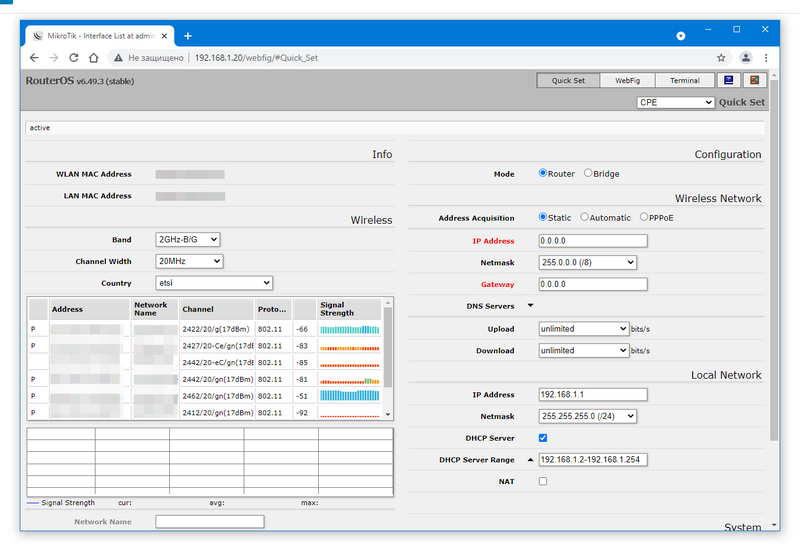The height and width of the screenshot is (551, 800).
Task: Open the Chrome three-dot menu
Action: coord(766,58)
